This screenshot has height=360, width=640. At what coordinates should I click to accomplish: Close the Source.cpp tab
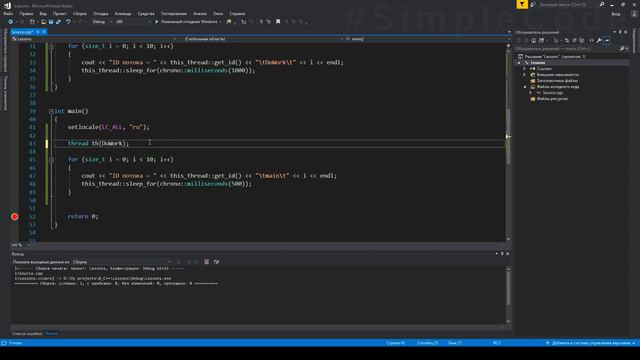click(x=44, y=32)
